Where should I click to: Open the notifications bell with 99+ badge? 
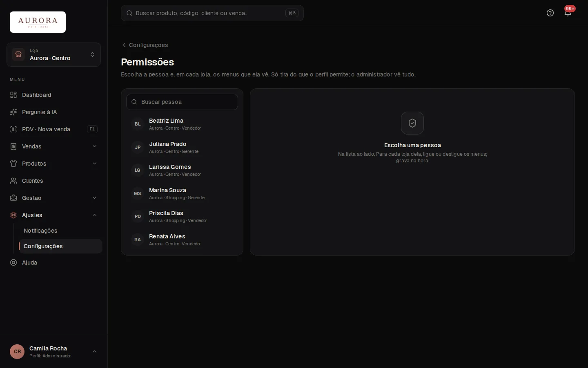click(x=568, y=13)
